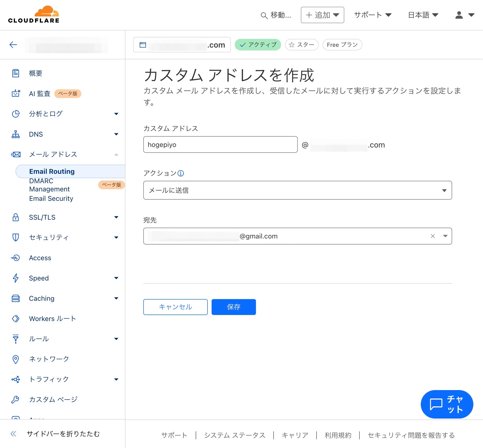Clear the gmail destination with X
The image size is (483, 448).
click(x=433, y=236)
